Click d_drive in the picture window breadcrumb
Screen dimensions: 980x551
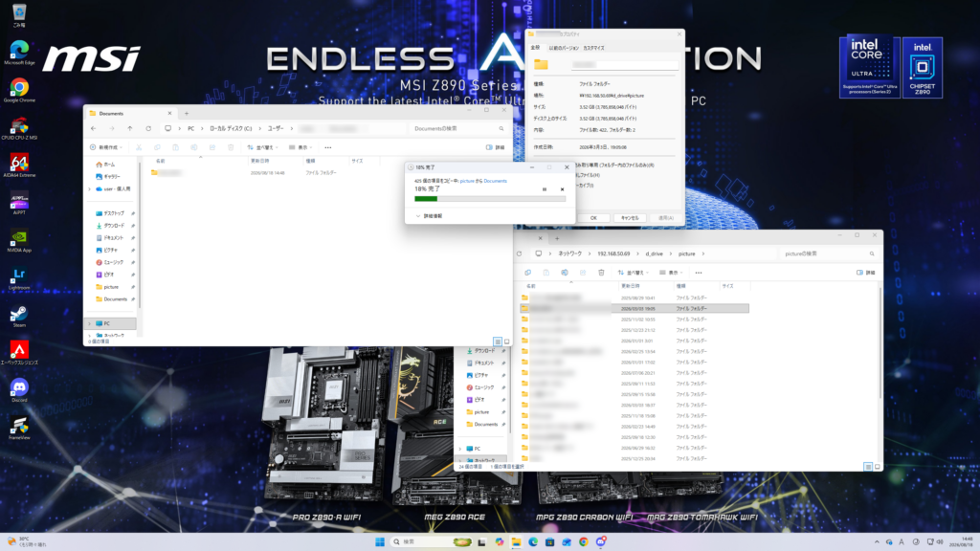pos(654,253)
